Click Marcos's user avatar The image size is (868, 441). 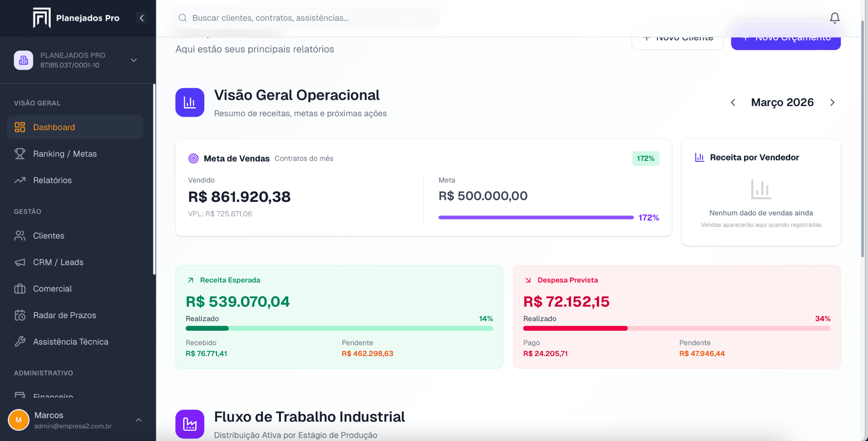click(19, 420)
